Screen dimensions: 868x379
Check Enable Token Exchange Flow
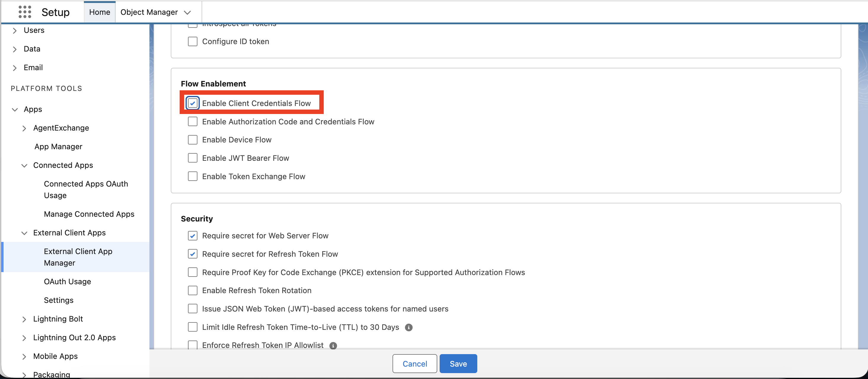click(x=192, y=176)
